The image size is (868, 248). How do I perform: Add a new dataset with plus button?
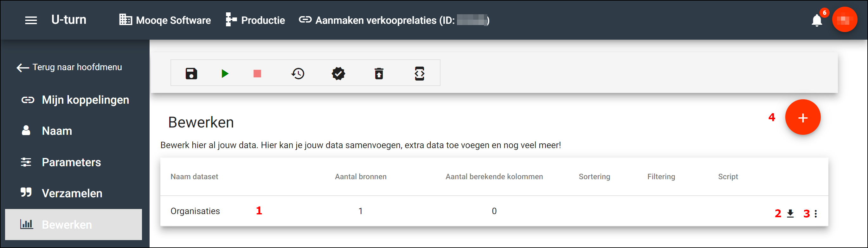pos(803,117)
